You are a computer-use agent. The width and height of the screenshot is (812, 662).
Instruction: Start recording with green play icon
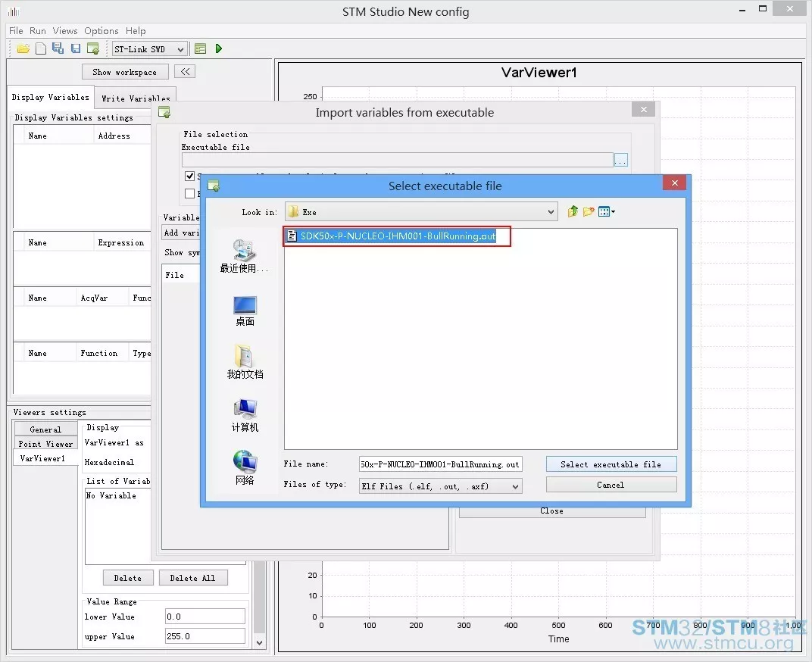(219, 48)
